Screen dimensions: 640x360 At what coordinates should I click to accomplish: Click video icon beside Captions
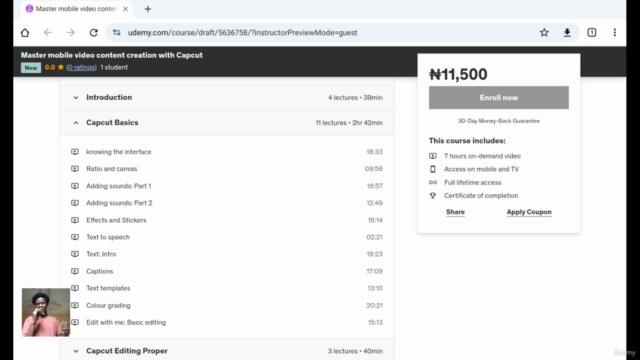[x=75, y=271]
